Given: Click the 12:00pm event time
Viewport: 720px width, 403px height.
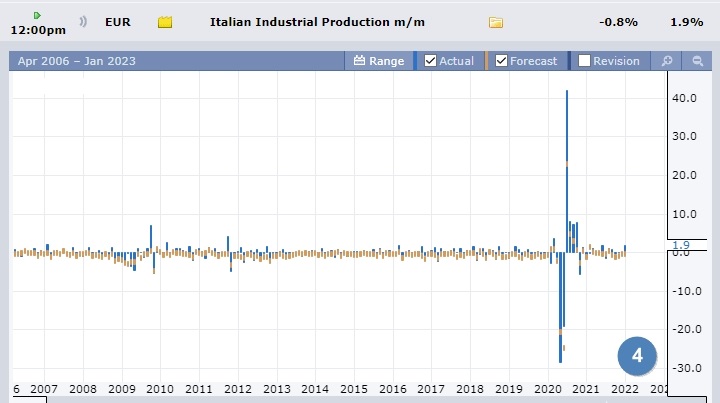Looking at the screenshot, I should [x=38, y=30].
